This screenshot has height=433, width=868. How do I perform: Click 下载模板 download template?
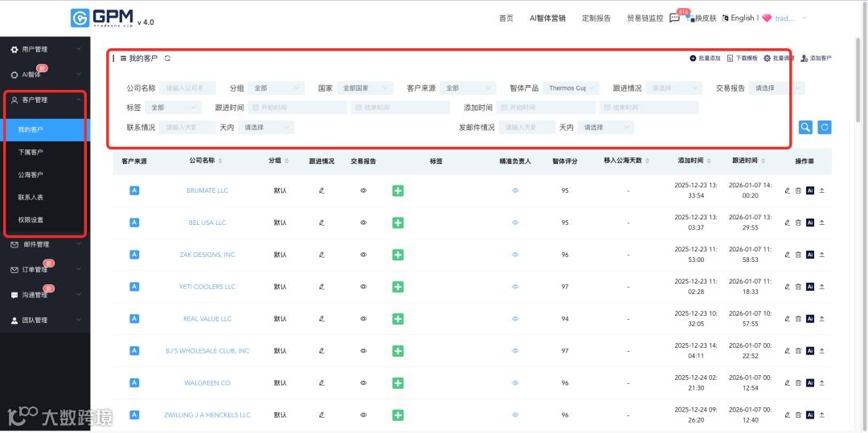pos(743,58)
